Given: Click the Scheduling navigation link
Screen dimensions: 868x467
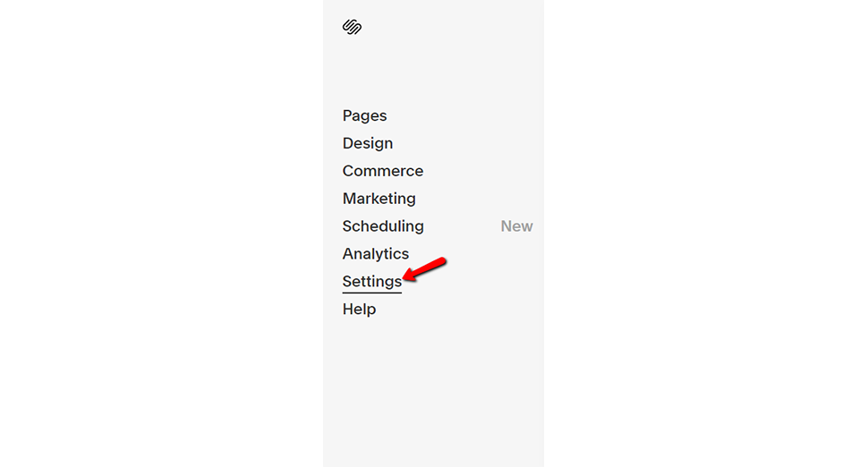Looking at the screenshot, I should point(383,226).
